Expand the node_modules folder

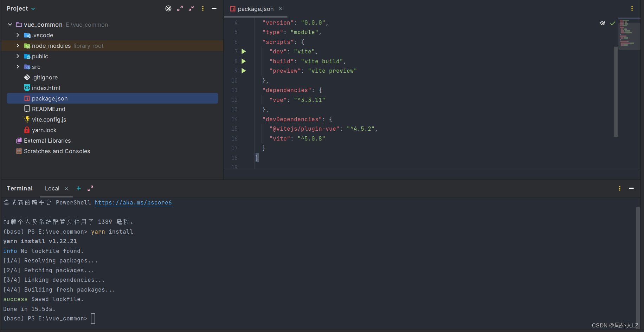click(x=18, y=46)
